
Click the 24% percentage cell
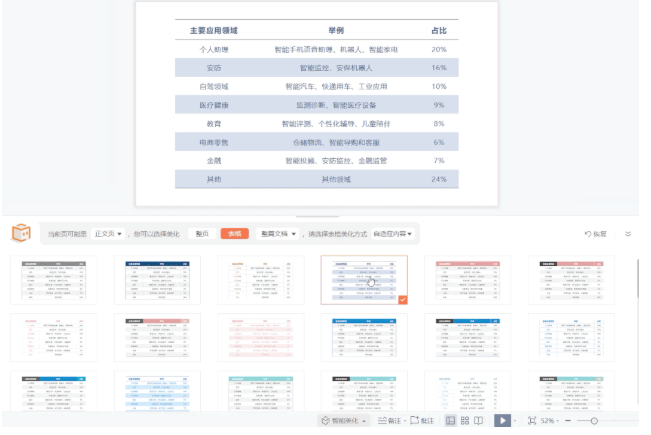[439, 179]
